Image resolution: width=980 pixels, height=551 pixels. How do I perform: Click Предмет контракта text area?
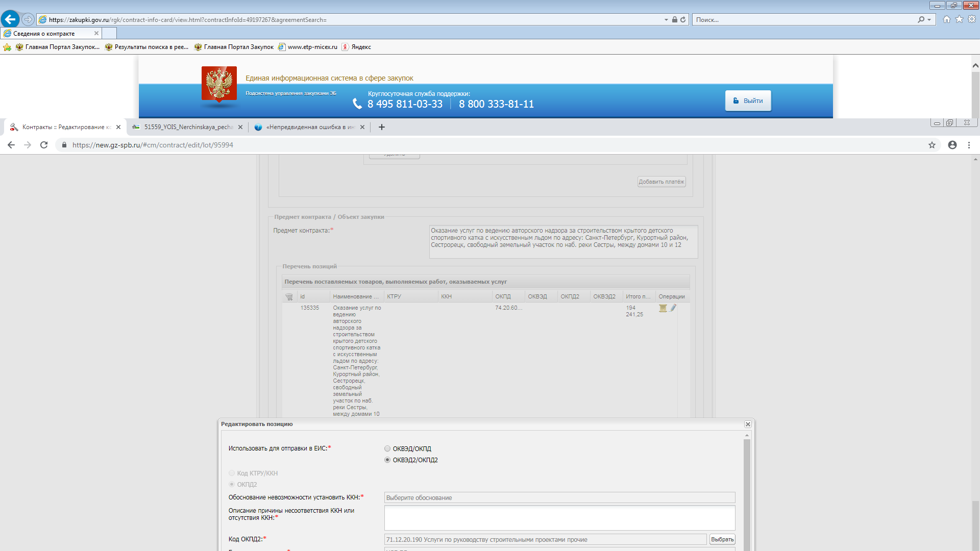click(563, 242)
